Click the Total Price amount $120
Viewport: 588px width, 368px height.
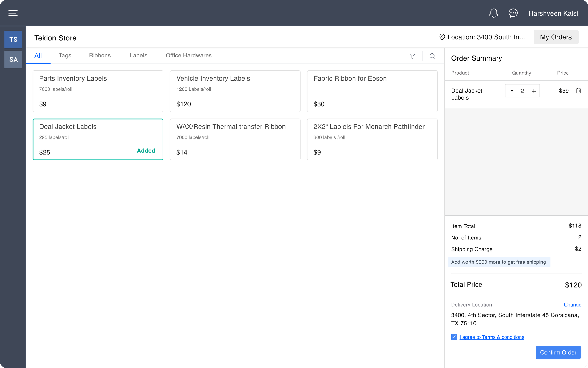(x=573, y=285)
